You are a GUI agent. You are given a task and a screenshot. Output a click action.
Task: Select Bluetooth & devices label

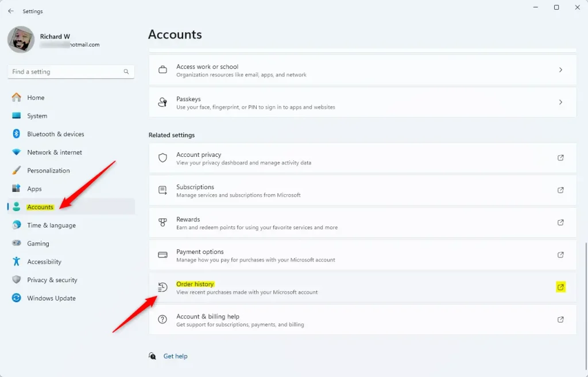pyautogui.click(x=56, y=134)
